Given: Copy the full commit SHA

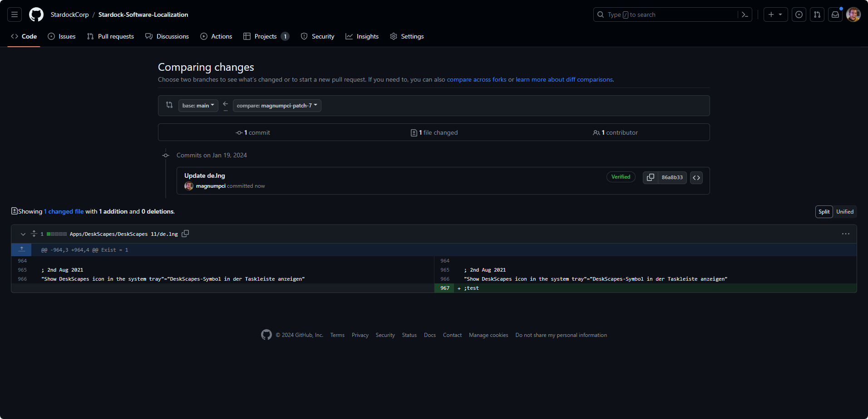Looking at the screenshot, I should click(651, 177).
